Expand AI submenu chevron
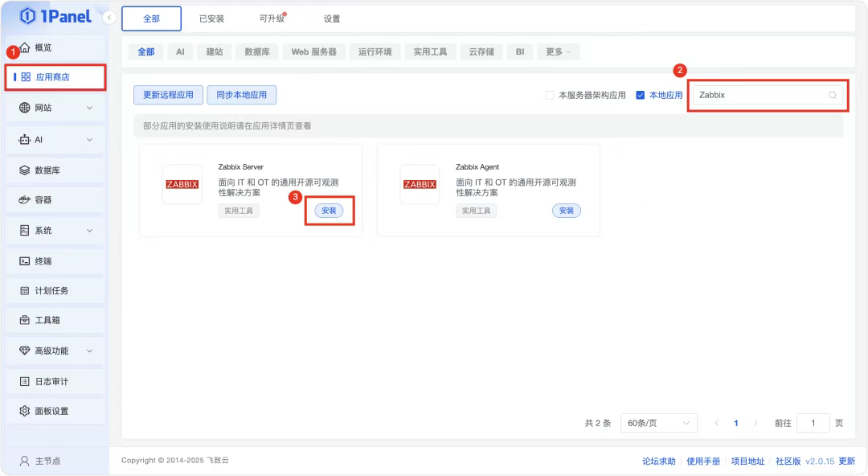Viewport: 868px width, 476px height. [90, 140]
